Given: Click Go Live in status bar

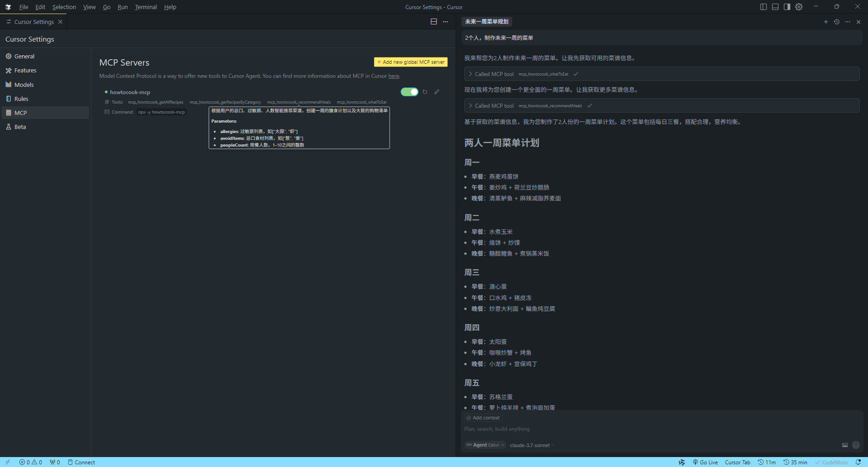Looking at the screenshot, I should point(705,462).
